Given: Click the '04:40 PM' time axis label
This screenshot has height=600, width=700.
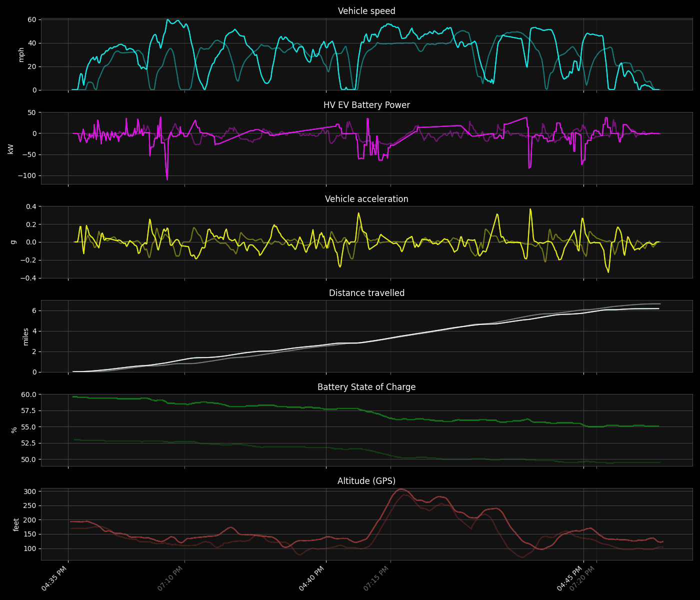Looking at the screenshot, I should (312, 578).
